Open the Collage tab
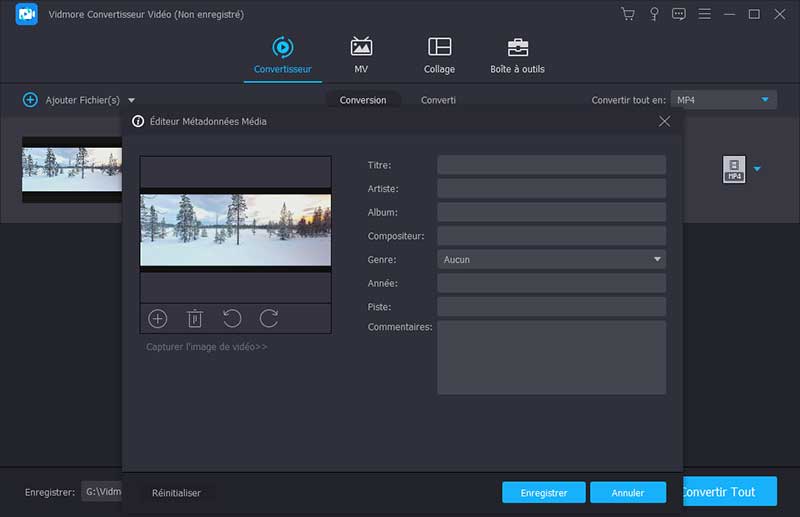 [439, 54]
